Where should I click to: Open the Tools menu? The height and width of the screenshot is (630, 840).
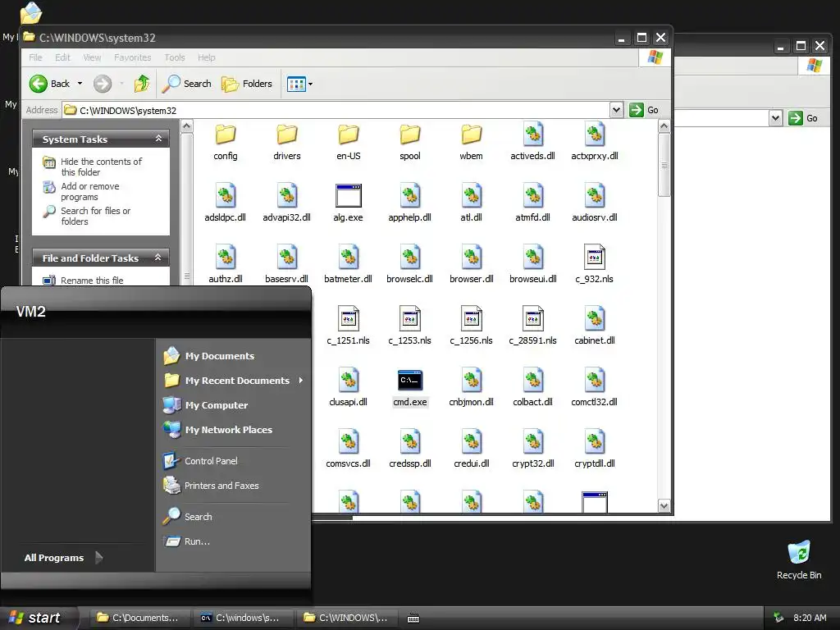click(175, 57)
